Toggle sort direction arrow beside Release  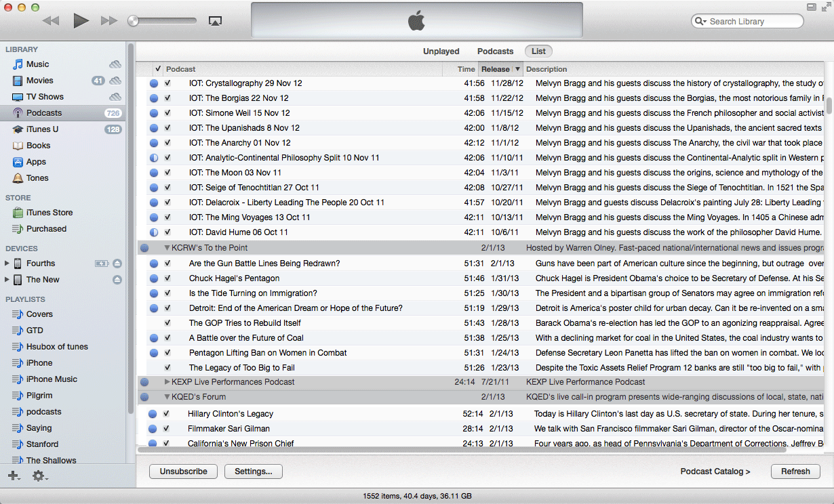[x=518, y=69]
